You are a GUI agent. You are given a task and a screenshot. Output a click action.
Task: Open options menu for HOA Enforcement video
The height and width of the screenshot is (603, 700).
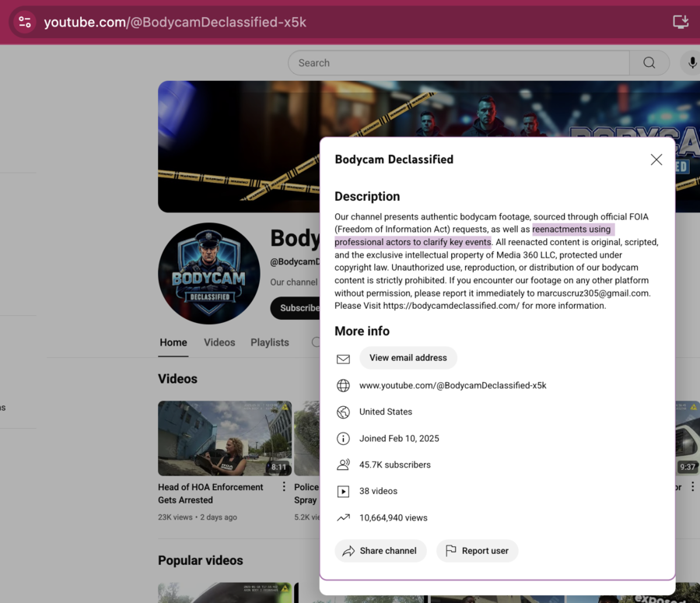point(284,486)
